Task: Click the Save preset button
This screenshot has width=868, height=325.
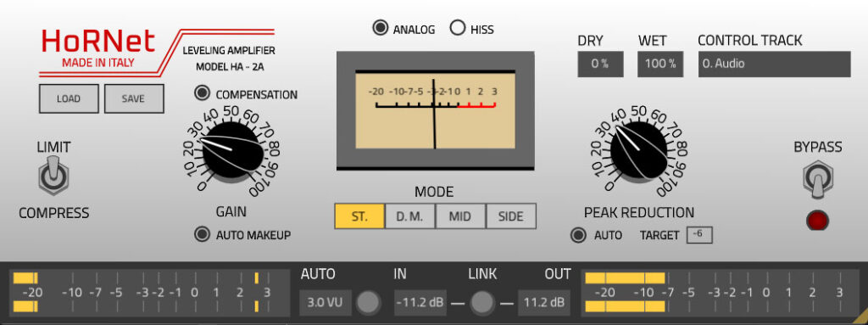Action: click(x=134, y=98)
